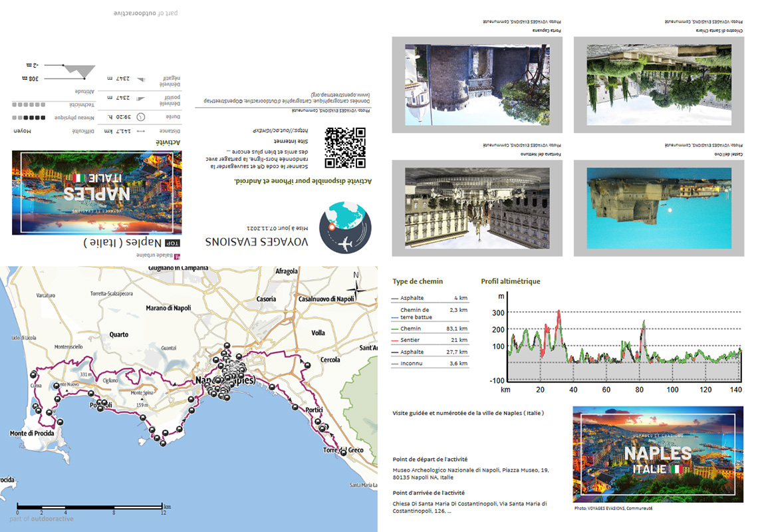
Task: Click the '141,7 km' distance value
Action: (118, 131)
